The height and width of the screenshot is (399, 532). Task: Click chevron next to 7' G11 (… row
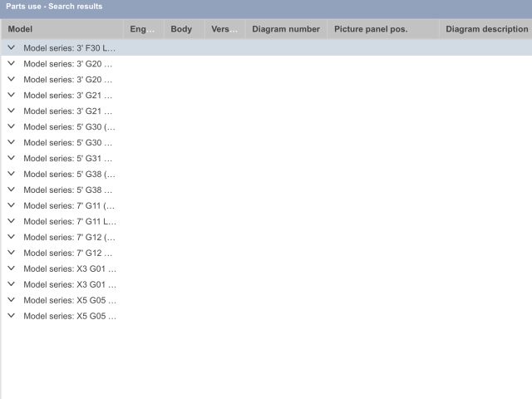click(x=11, y=206)
